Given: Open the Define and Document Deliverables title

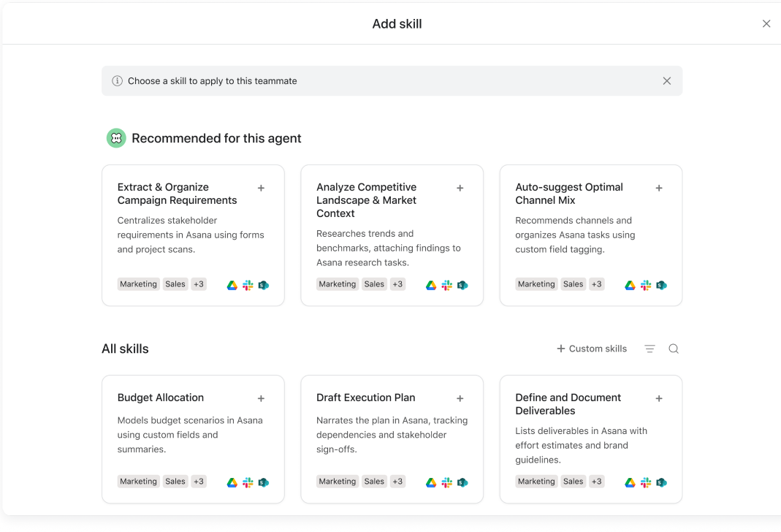Looking at the screenshot, I should [x=568, y=404].
